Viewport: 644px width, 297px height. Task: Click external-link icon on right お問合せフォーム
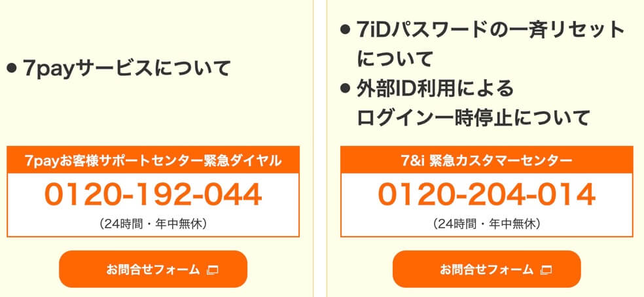[x=546, y=270]
